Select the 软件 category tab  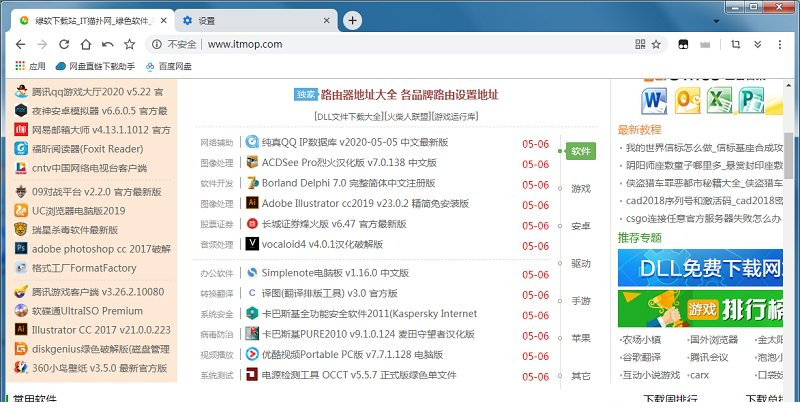581,151
